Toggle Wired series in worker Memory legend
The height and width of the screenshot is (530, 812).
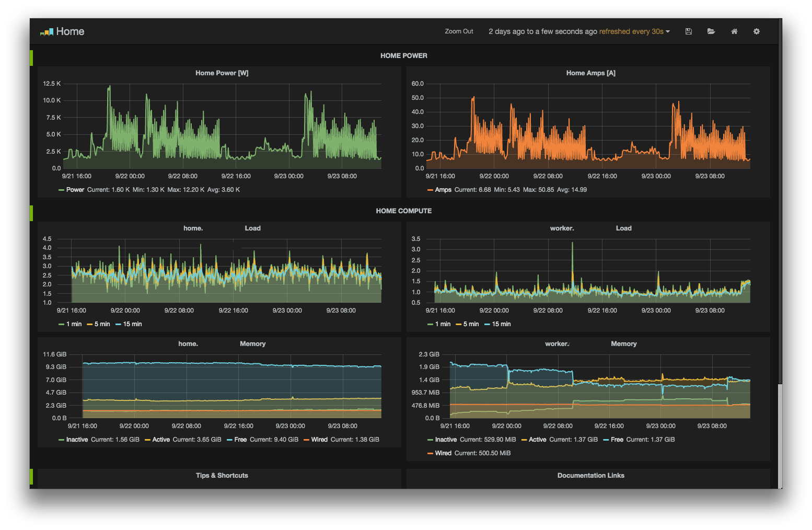[x=443, y=453]
